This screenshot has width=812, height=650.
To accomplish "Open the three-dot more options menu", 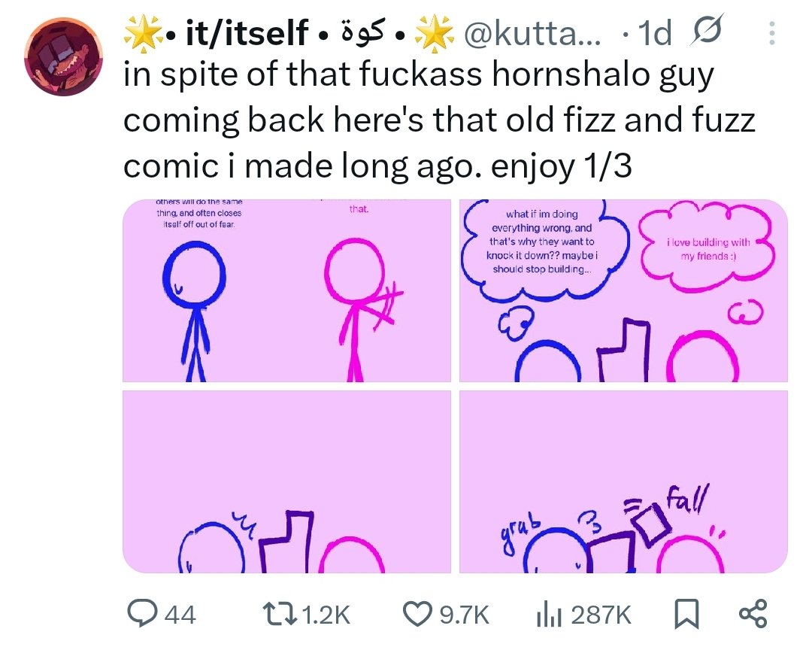I will pyautogui.click(x=771, y=32).
